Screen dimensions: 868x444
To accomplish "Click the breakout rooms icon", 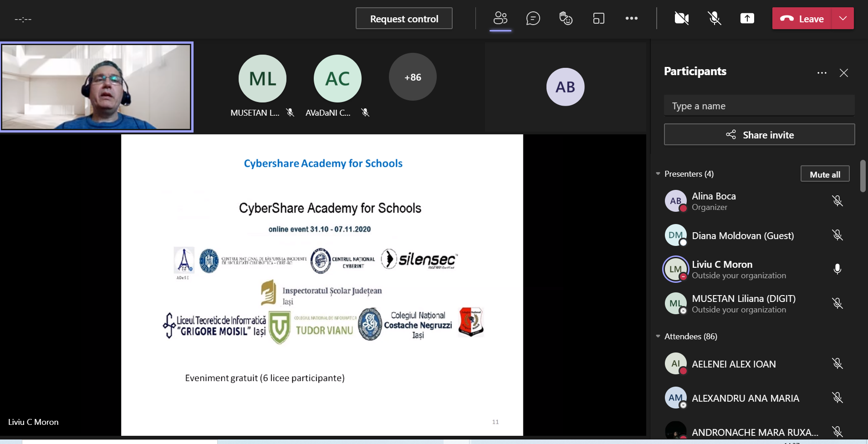I will (598, 18).
